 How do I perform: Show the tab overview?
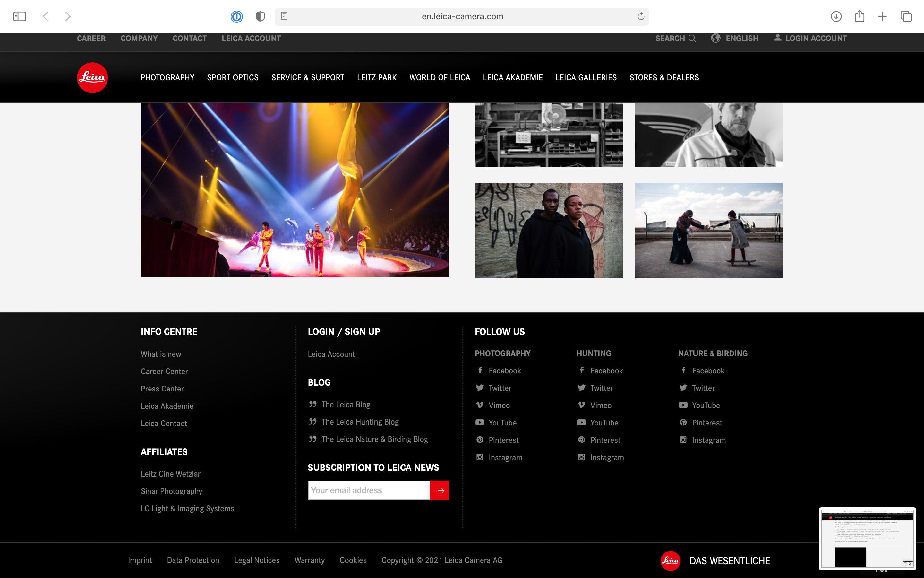[906, 16]
